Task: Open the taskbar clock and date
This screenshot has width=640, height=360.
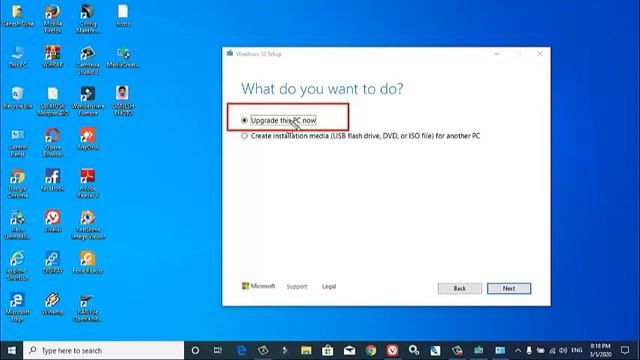Action: click(600, 350)
